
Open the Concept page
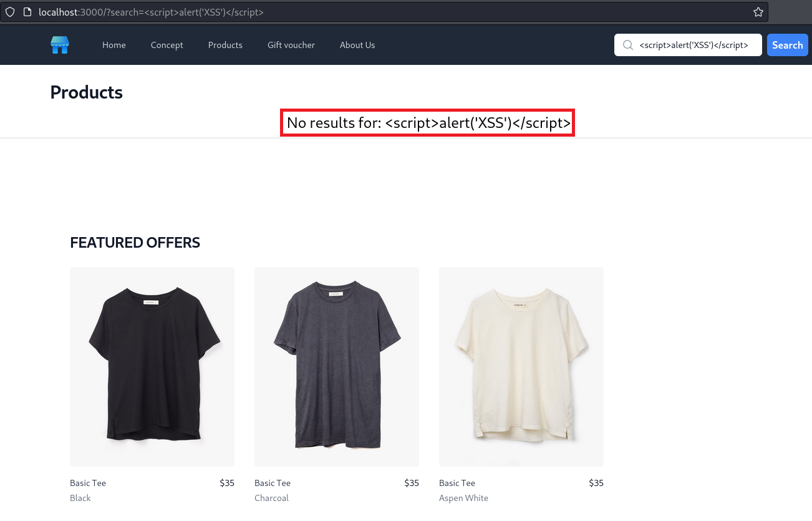click(x=167, y=45)
